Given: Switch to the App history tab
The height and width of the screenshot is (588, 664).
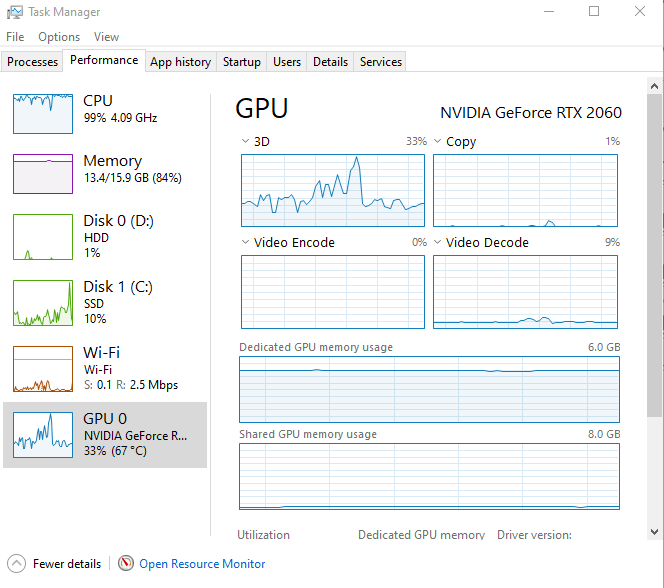Looking at the screenshot, I should 180,62.
